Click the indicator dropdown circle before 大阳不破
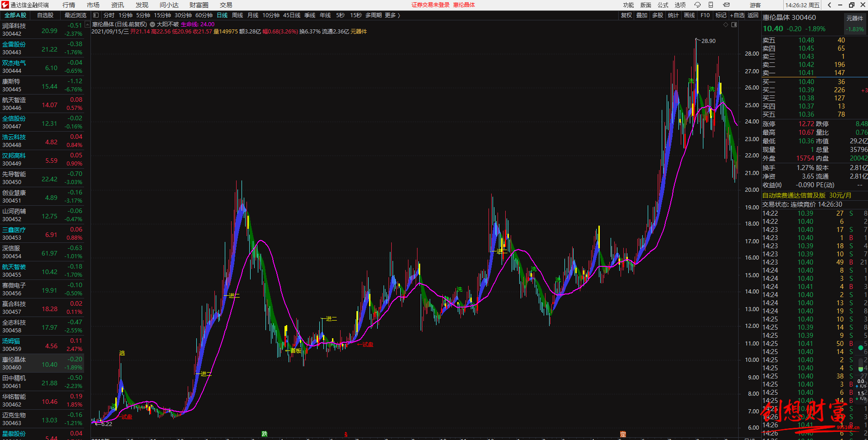 click(152, 24)
